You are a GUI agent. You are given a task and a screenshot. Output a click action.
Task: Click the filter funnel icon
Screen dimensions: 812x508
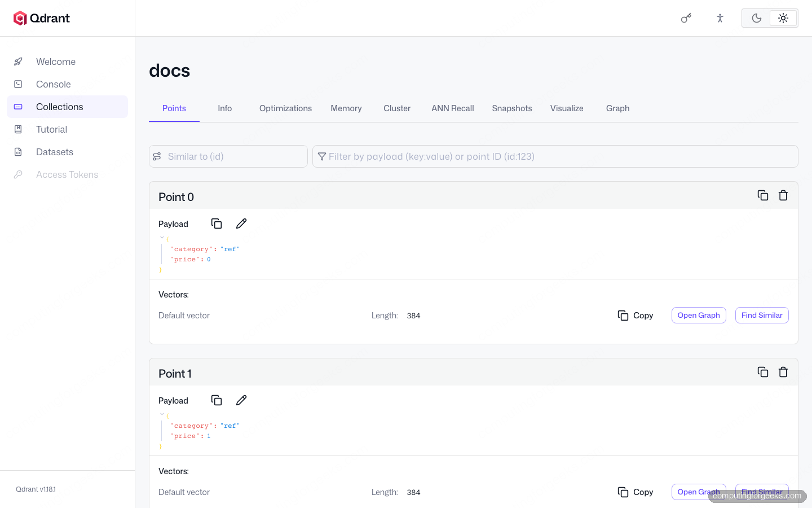[322, 156]
